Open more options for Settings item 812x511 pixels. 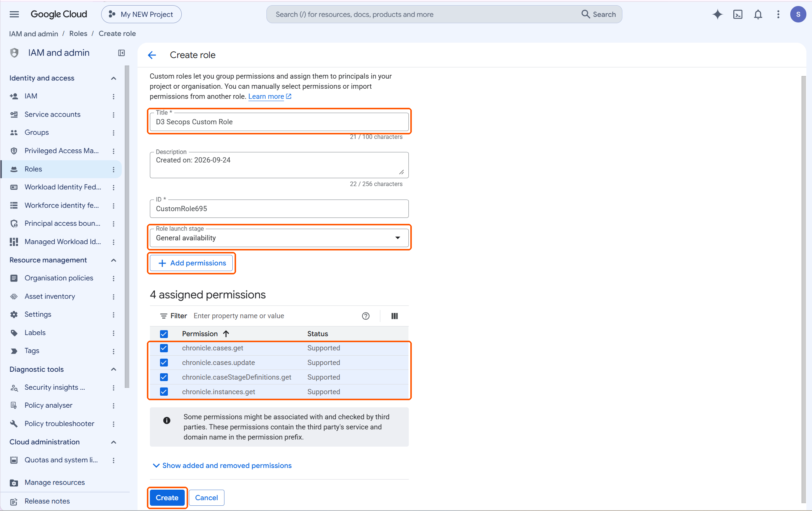tap(114, 314)
